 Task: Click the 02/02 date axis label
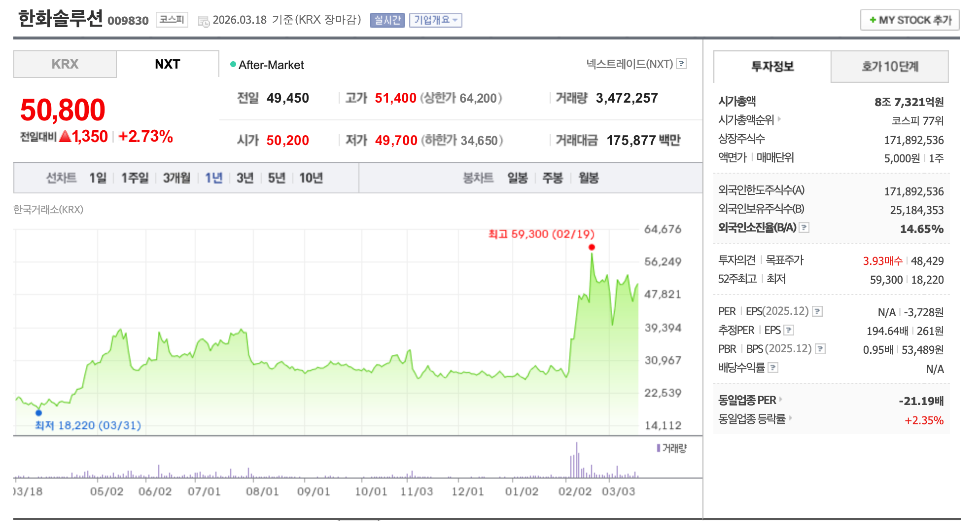click(x=575, y=491)
